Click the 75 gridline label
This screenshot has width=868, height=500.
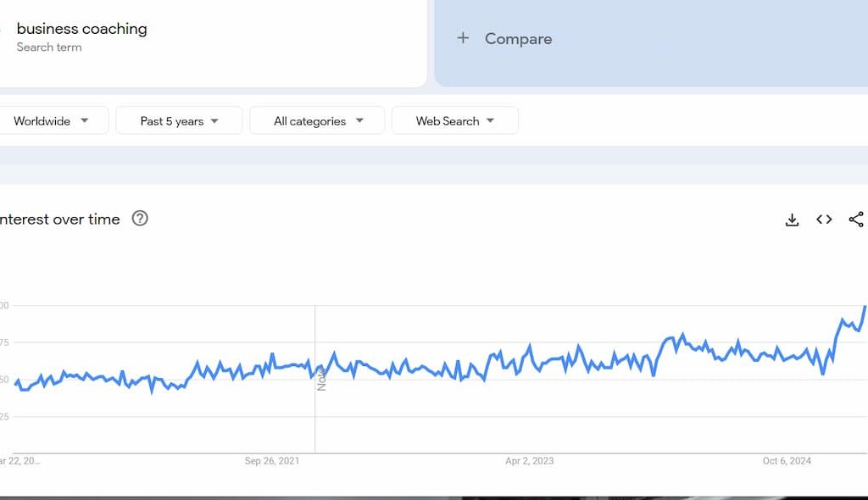[x=3, y=342]
